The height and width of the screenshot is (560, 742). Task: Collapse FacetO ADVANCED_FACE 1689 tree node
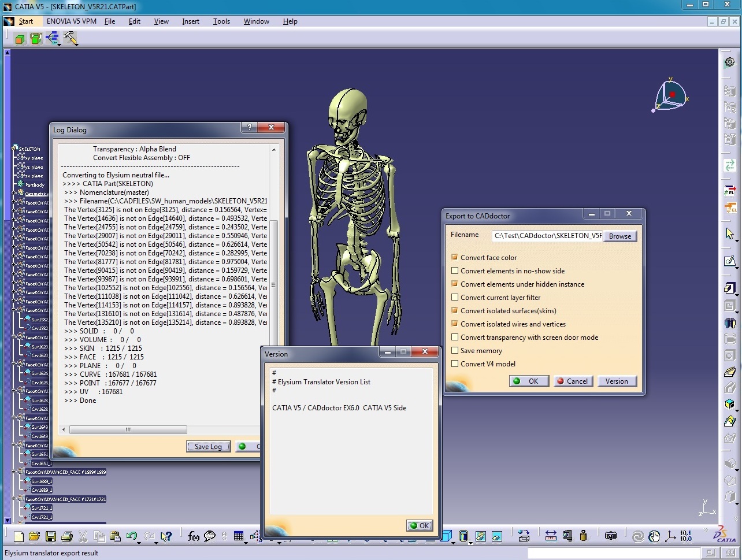coord(14,472)
